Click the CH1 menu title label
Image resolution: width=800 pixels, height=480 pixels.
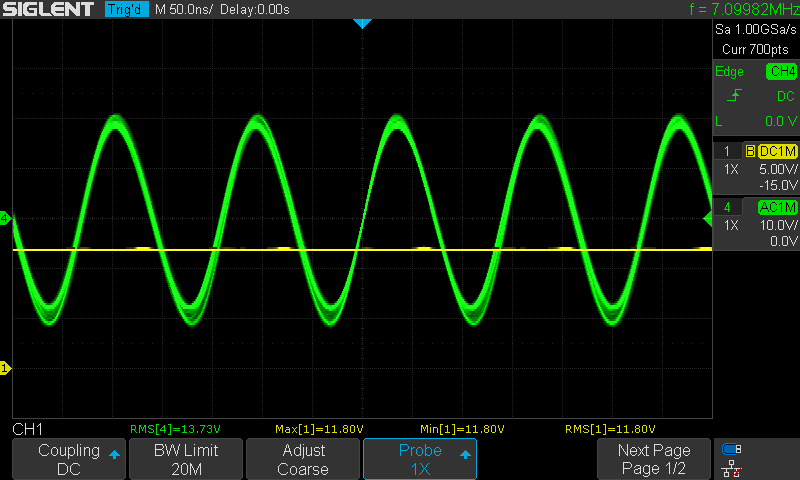click(28, 429)
